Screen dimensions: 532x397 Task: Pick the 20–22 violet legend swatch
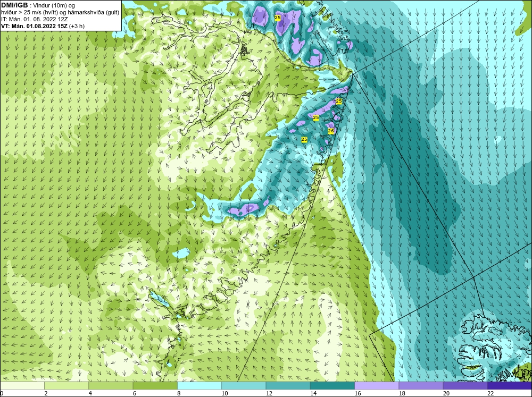(465, 385)
